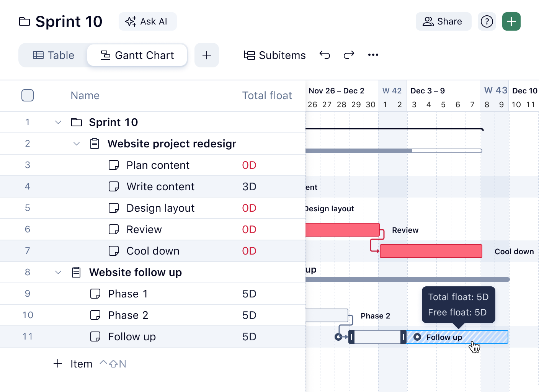Sort by the Name column header
The width and height of the screenshot is (539, 392).
(x=85, y=95)
